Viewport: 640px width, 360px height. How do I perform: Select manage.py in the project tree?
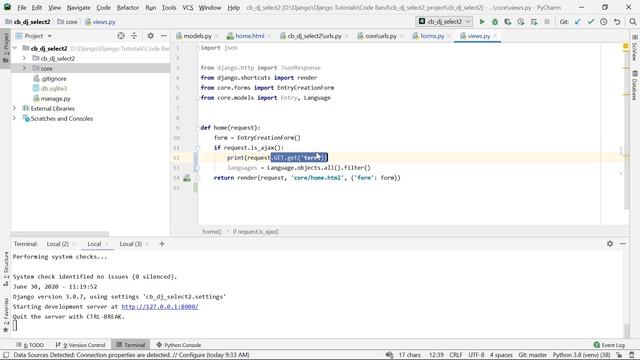pos(56,98)
